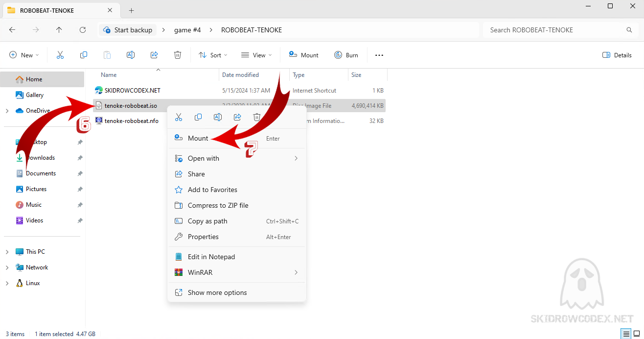
Task: Go up one folder level
Action: pyautogui.click(x=59, y=30)
